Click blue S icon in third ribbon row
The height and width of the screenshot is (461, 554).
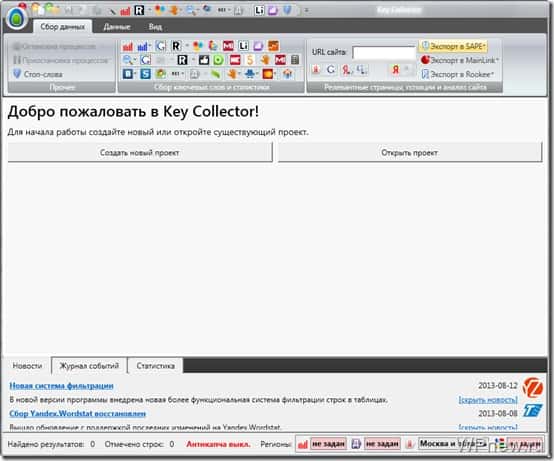tap(145, 74)
